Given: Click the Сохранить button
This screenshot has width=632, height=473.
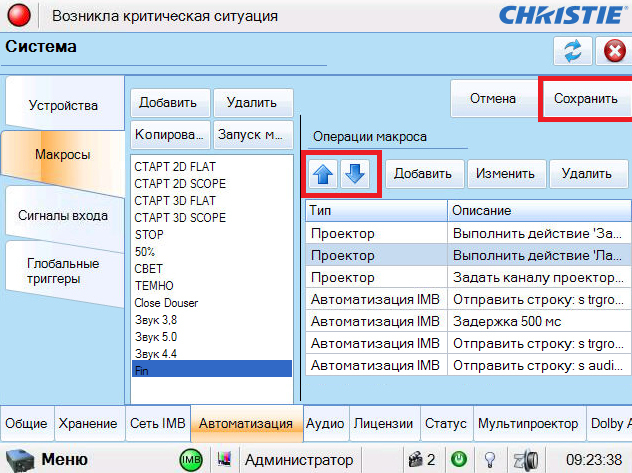Looking at the screenshot, I should point(585,98).
